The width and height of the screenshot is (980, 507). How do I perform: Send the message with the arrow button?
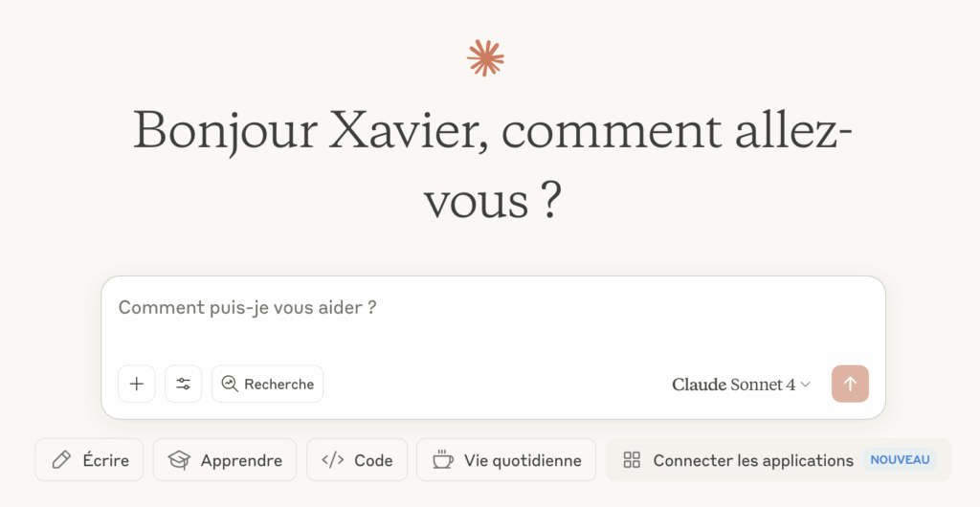[850, 384]
